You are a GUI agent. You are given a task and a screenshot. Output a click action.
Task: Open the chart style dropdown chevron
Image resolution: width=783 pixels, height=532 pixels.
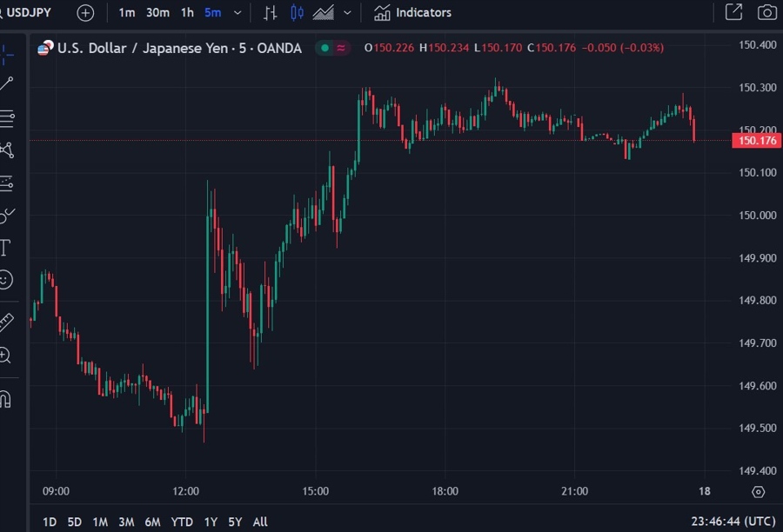(x=347, y=12)
